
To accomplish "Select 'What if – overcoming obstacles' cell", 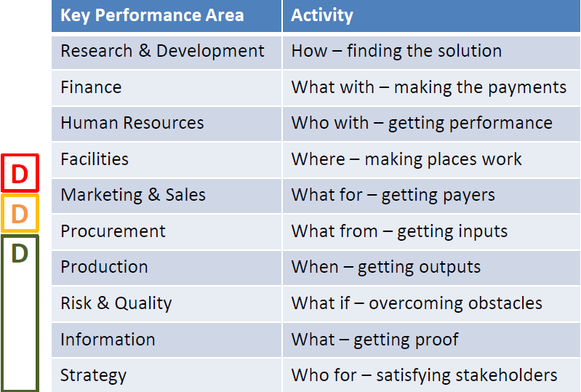I will click(x=431, y=303).
